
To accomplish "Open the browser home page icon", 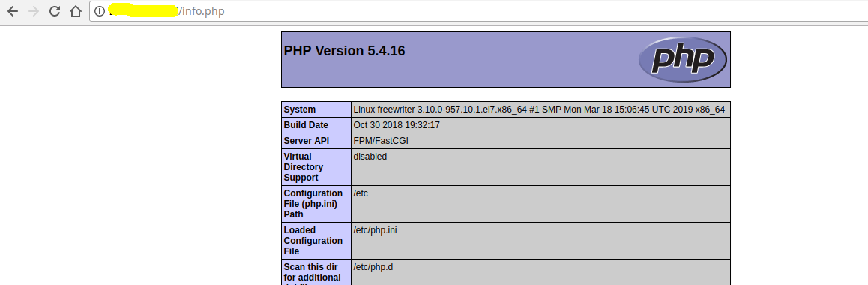I will tap(76, 11).
